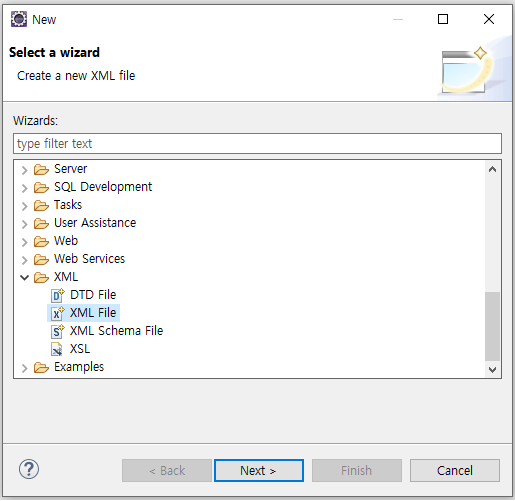The height and width of the screenshot is (501, 515).
Task: Click the XML Schema File icon
Action: click(58, 331)
